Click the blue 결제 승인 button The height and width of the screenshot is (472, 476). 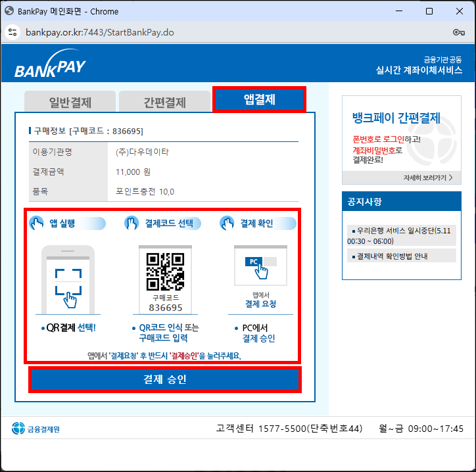pyautogui.click(x=165, y=379)
